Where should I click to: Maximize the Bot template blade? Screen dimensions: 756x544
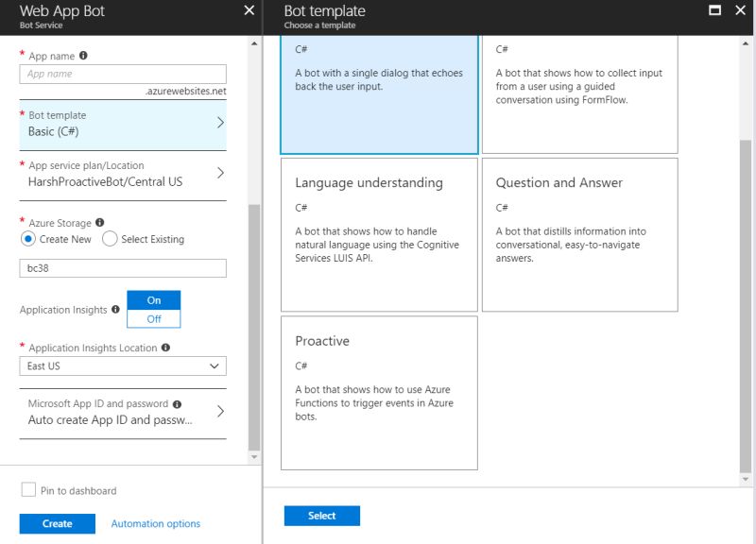[715, 10]
